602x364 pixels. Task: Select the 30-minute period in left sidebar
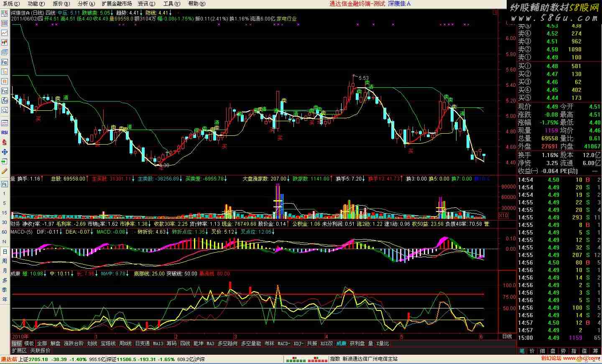click(x=5, y=222)
